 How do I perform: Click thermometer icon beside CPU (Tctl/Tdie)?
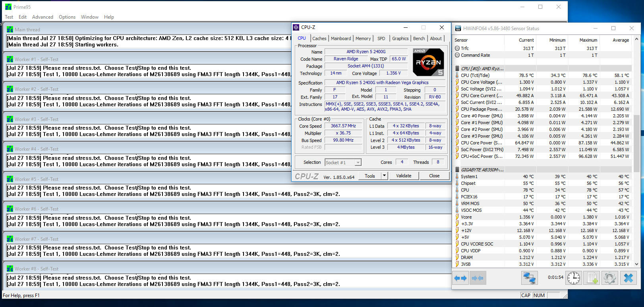point(457,75)
